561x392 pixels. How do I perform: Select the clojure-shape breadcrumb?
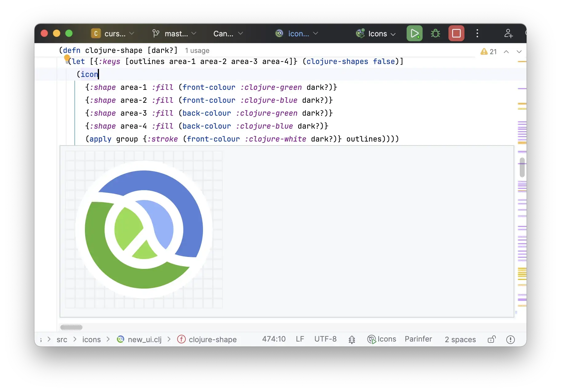click(x=213, y=339)
